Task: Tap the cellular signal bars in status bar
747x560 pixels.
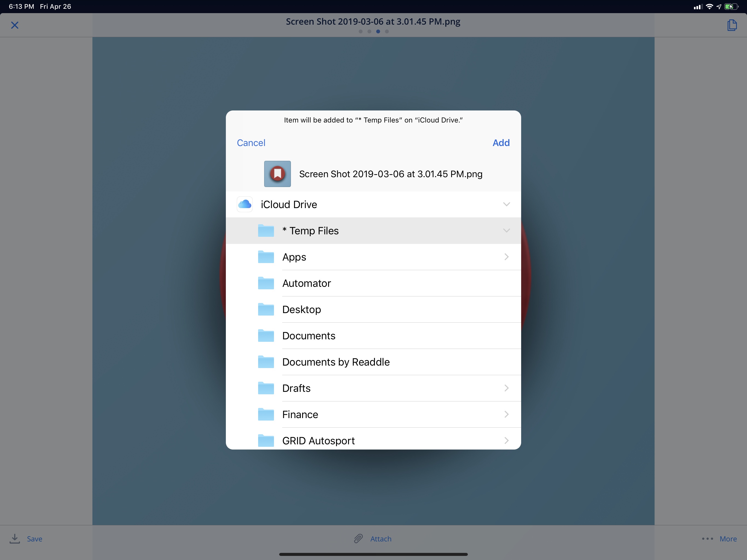Action: click(x=698, y=7)
